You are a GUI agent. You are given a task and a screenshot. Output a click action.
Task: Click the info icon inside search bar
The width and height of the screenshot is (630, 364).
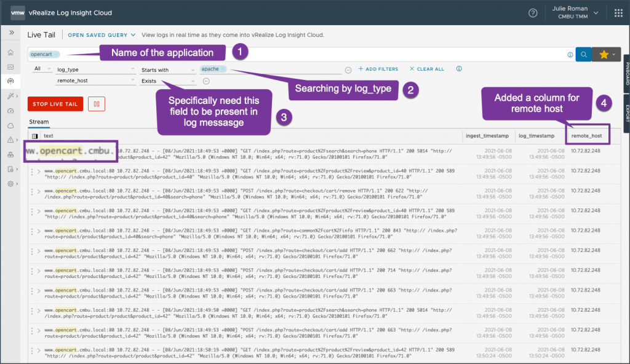tap(570, 55)
